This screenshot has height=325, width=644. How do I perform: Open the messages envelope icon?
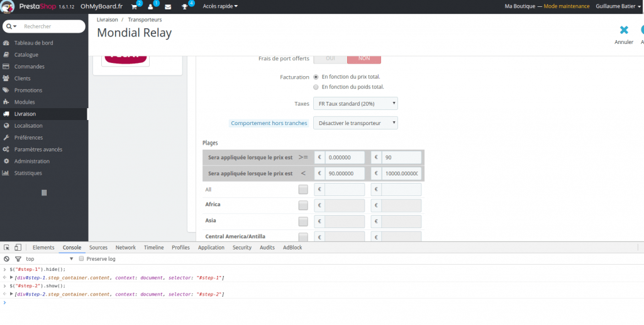pyautogui.click(x=168, y=6)
